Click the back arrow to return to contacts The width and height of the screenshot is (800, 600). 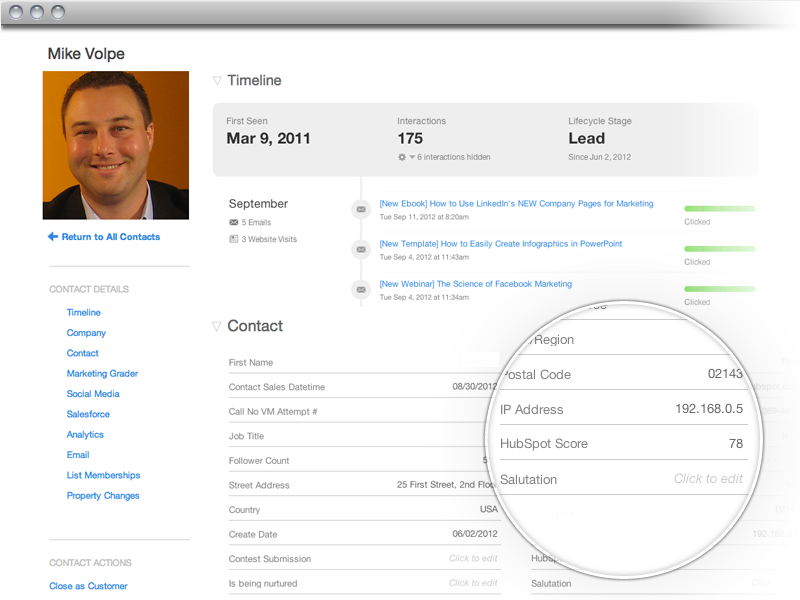coord(53,237)
